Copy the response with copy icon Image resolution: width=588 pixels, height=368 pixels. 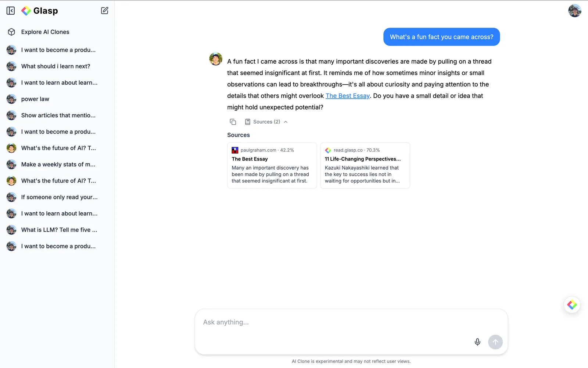click(x=233, y=122)
